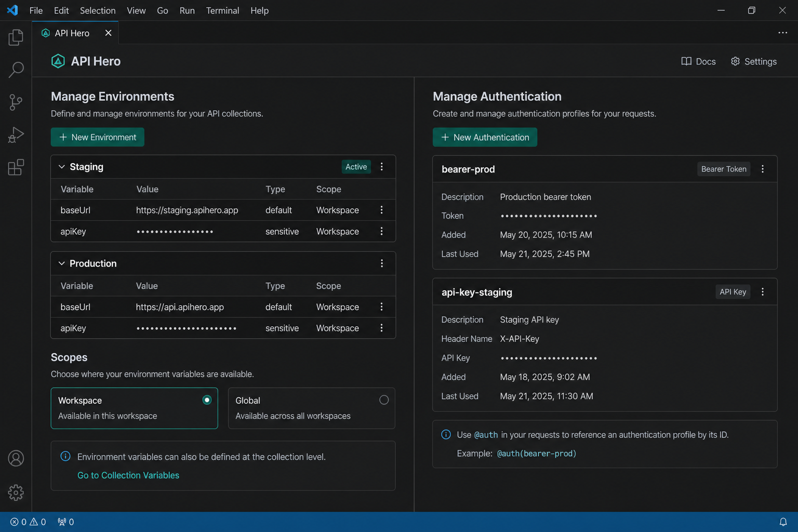Follow the Go to Collection Variables link
Image resolution: width=798 pixels, height=532 pixels.
pyautogui.click(x=128, y=475)
